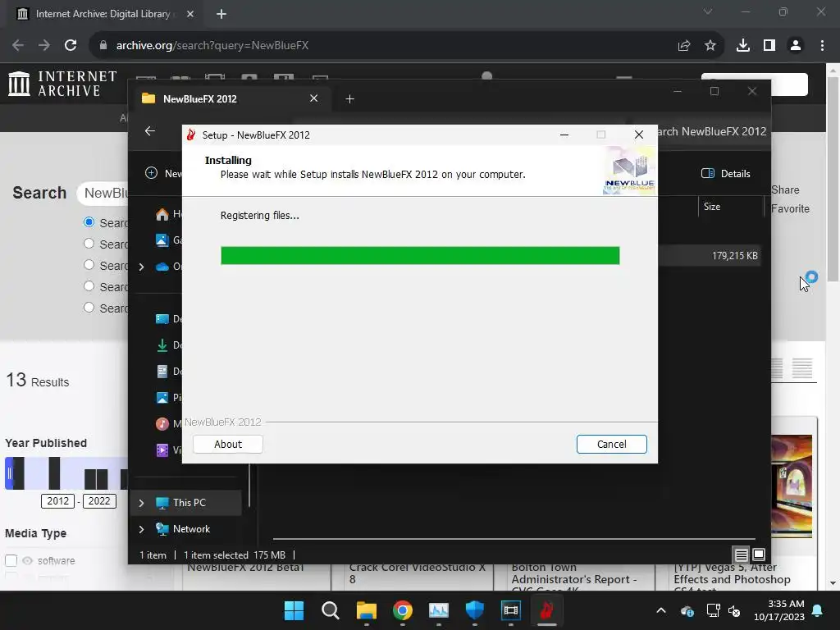Open taskbar Search icon
Image resolution: width=840 pixels, height=630 pixels.
(330, 610)
